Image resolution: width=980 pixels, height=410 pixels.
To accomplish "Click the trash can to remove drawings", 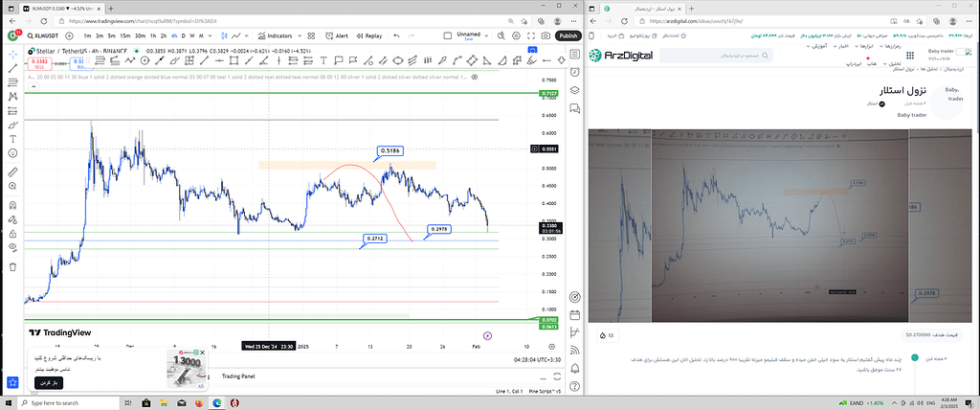I will tap(12, 266).
